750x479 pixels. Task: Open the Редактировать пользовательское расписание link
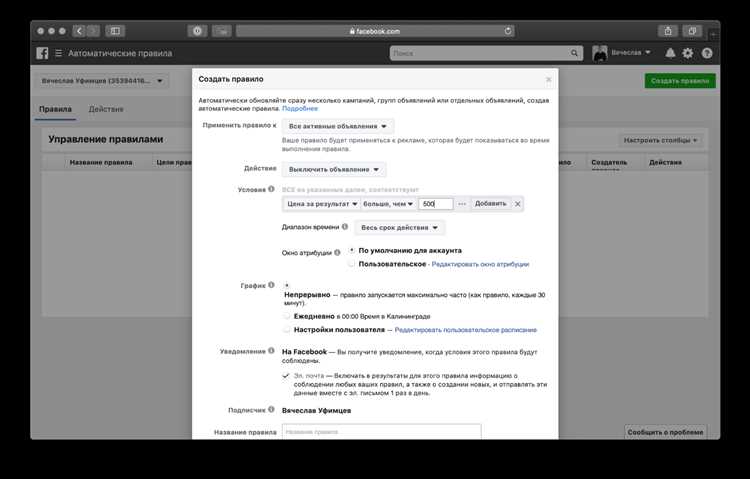pyautogui.click(x=465, y=330)
